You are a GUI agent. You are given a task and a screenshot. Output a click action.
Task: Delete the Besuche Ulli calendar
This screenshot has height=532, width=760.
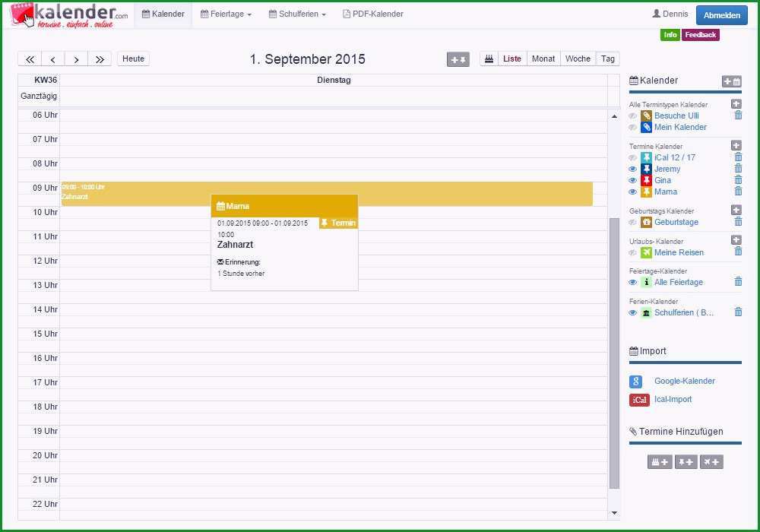738,116
